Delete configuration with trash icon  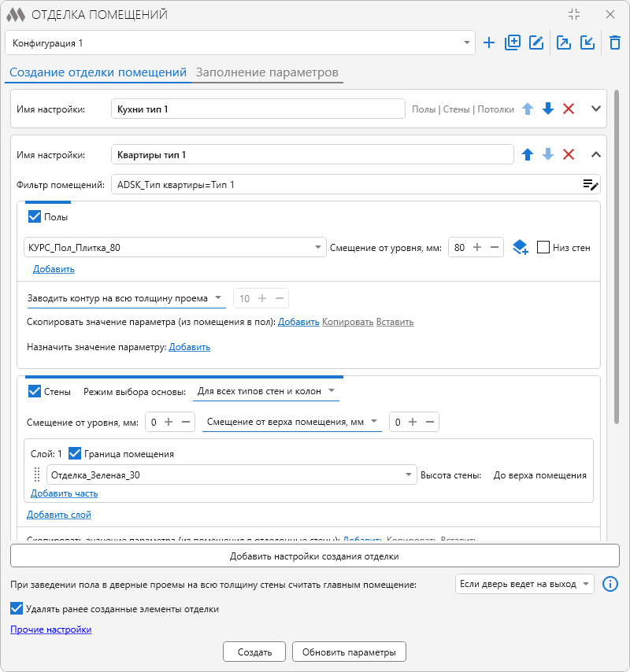(615, 42)
